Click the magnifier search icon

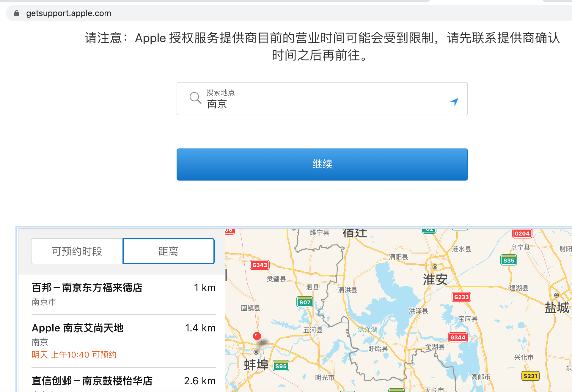(x=195, y=98)
